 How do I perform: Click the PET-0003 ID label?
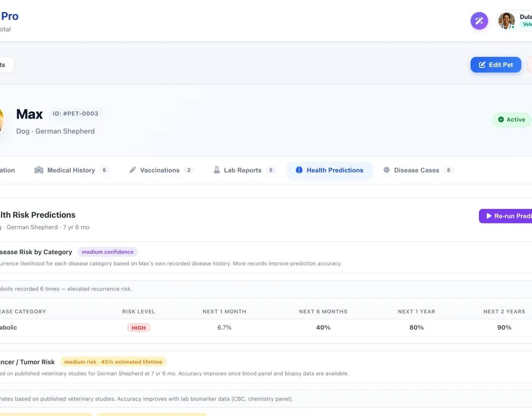tap(76, 114)
